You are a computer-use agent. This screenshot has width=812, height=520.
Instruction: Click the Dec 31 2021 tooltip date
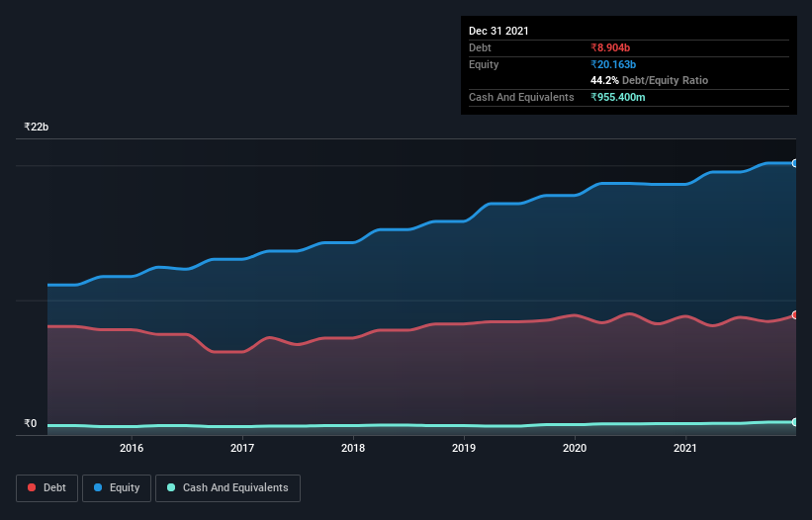click(x=498, y=31)
